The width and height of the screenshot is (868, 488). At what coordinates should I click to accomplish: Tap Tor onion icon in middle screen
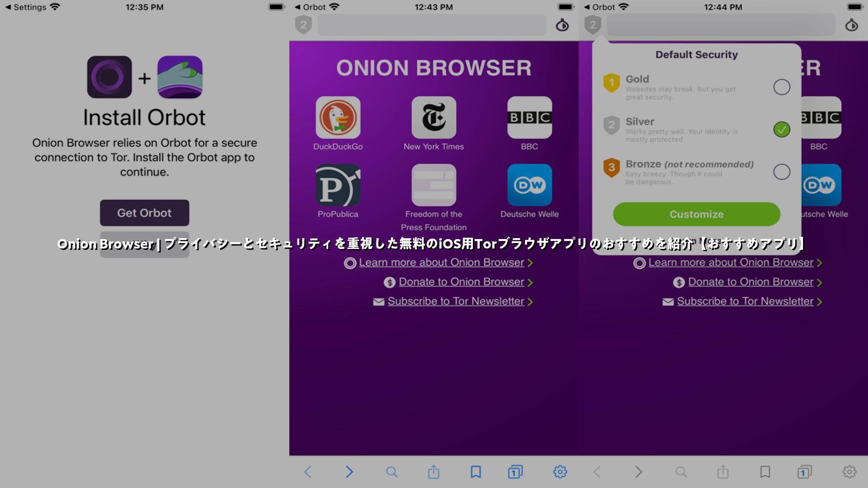[x=562, y=25]
